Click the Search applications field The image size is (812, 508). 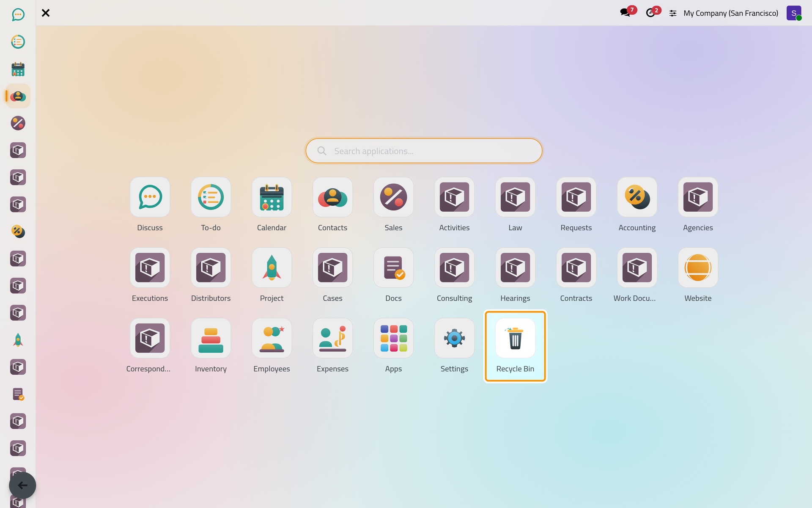click(424, 151)
